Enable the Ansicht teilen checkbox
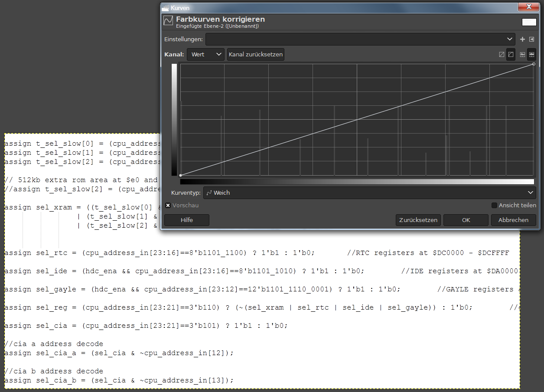544x392 pixels. click(x=494, y=206)
